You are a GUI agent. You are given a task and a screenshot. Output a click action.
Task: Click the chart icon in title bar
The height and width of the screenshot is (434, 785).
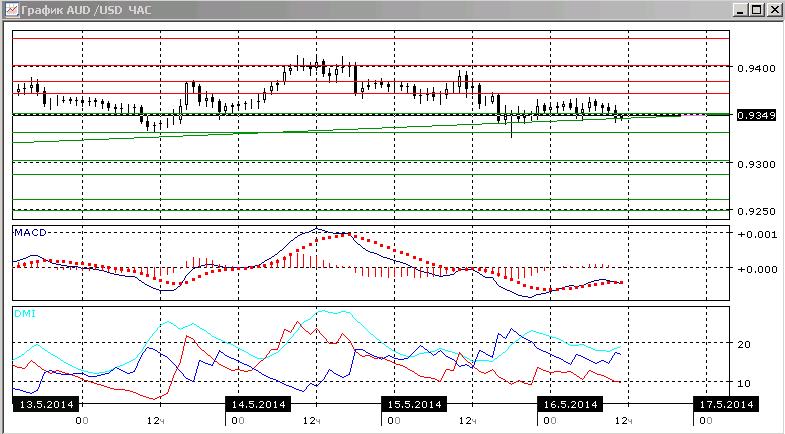(x=12, y=10)
